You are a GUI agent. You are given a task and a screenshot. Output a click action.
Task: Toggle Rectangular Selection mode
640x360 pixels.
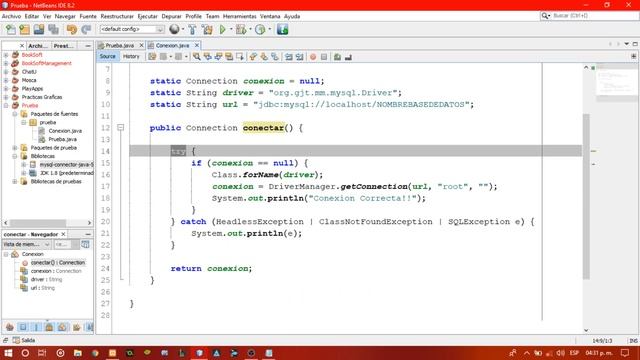240,57
